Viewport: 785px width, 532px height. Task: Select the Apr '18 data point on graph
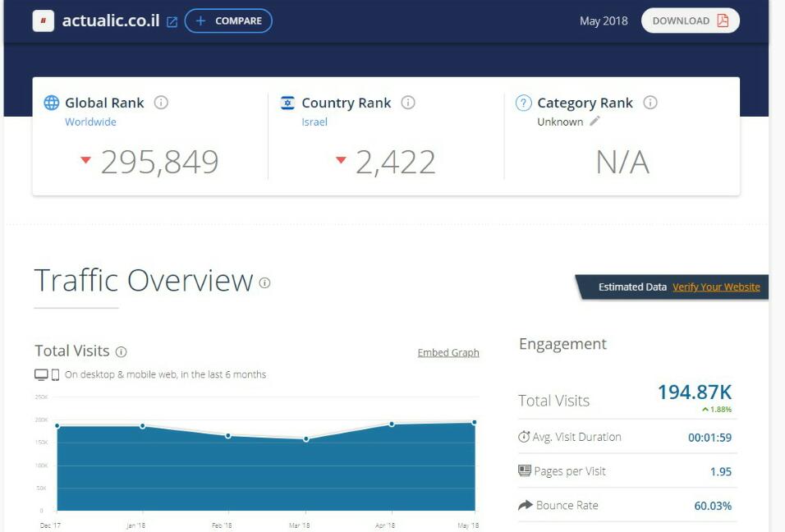pyautogui.click(x=392, y=424)
